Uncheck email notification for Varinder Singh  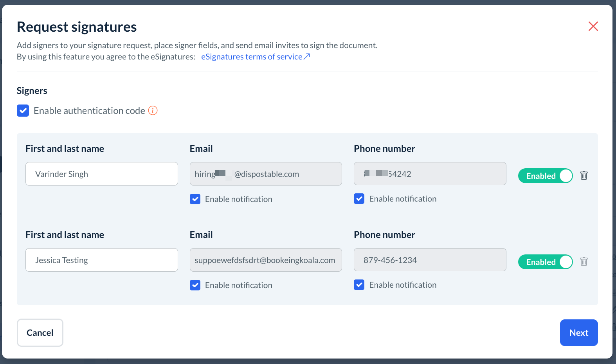(x=195, y=199)
